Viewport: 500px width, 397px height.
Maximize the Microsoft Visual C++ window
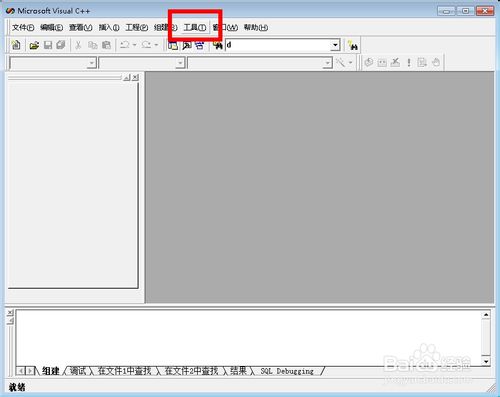(x=466, y=11)
